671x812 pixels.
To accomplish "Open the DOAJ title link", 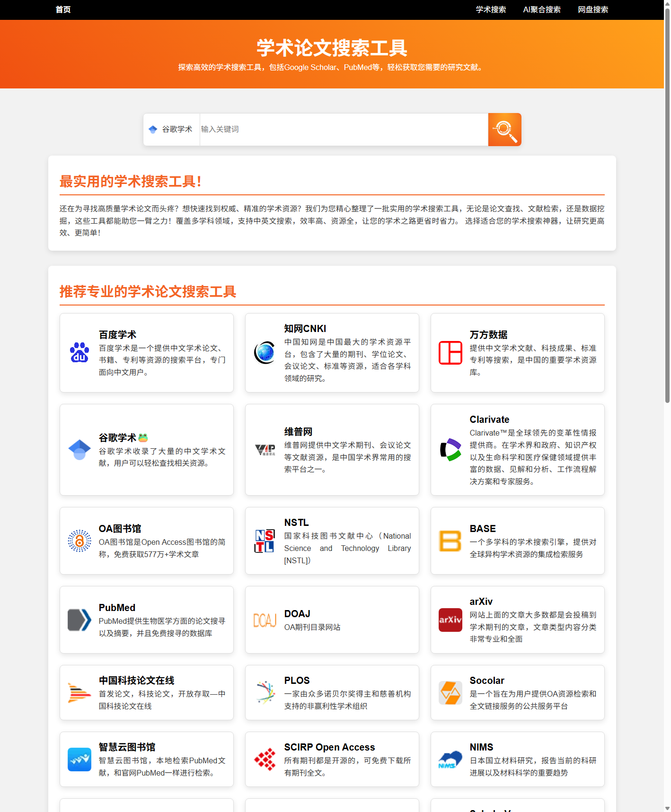I will pyautogui.click(x=297, y=614).
